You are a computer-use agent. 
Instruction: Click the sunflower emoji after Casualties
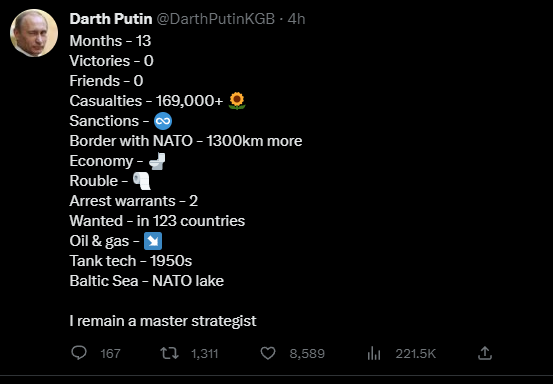237,101
